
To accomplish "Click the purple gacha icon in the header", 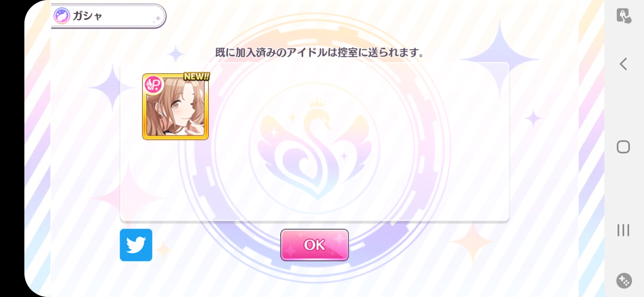I will click(x=62, y=16).
